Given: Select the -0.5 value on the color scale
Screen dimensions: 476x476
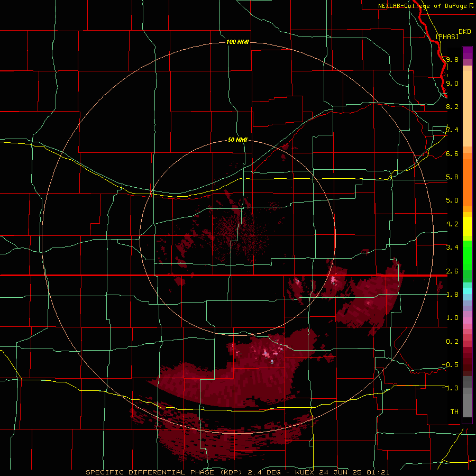Looking at the screenshot, I should click(x=450, y=365).
